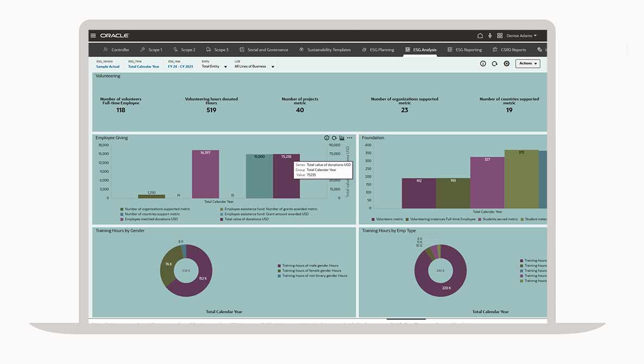Open Employee Giving panel more options ellipsis
The image size is (644, 364).
click(x=350, y=138)
